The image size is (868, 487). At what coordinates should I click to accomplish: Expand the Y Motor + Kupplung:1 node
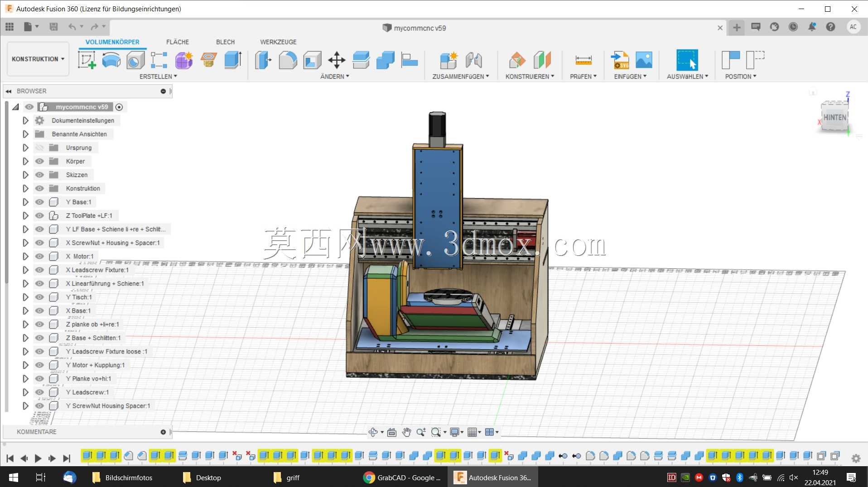25,365
